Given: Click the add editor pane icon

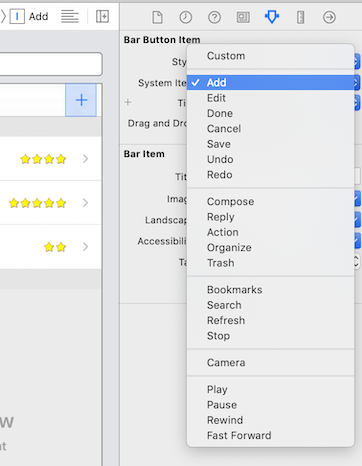Looking at the screenshot, I should (x=102, y=16).
